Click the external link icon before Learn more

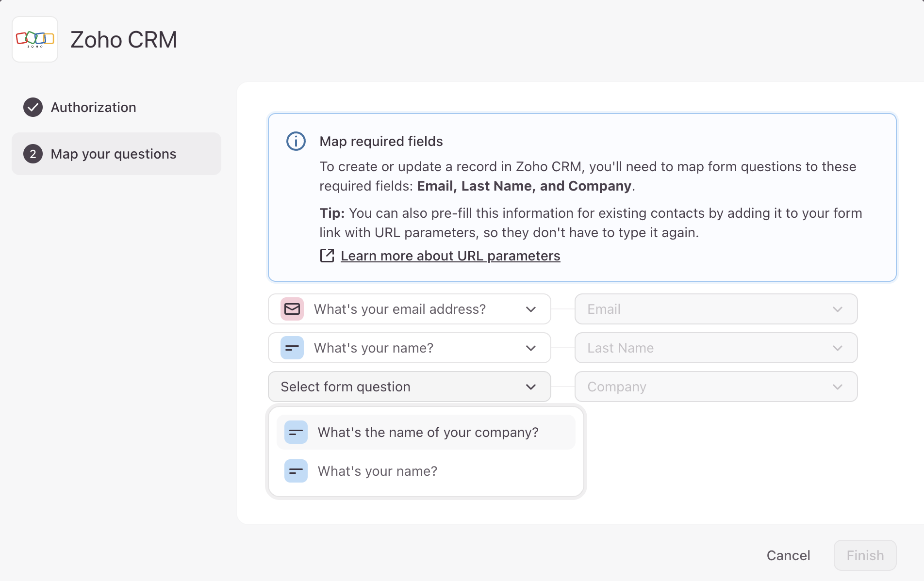[327, 256]
